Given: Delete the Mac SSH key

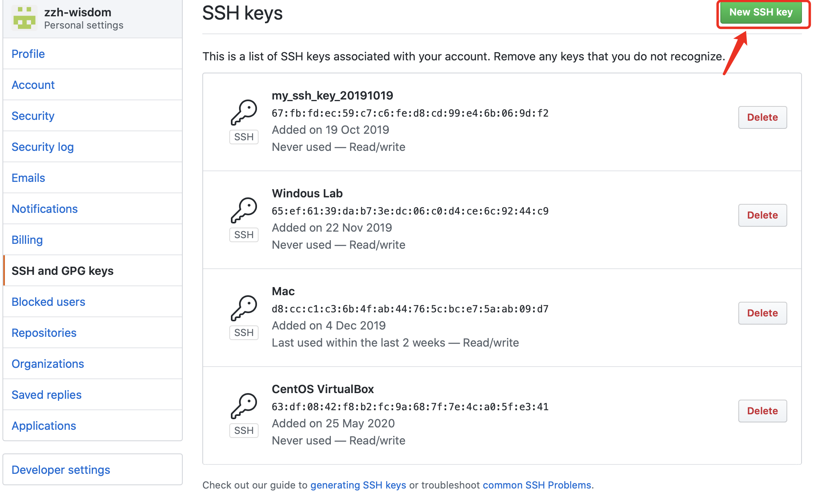Looking at the screenshot, I should tap(762, 313).
